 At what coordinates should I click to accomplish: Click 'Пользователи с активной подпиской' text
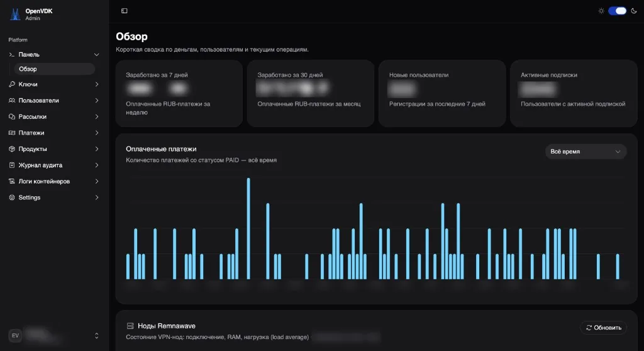click(x=573, y=104)
